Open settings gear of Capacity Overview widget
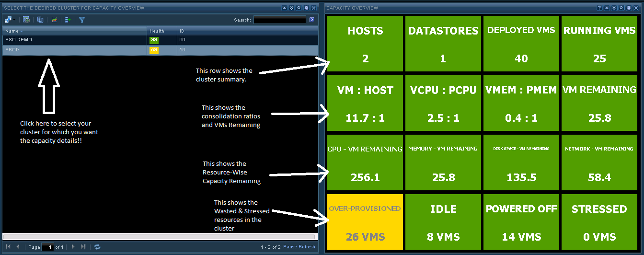The width and height of the screenshot is (644, 255). point(628,8)
